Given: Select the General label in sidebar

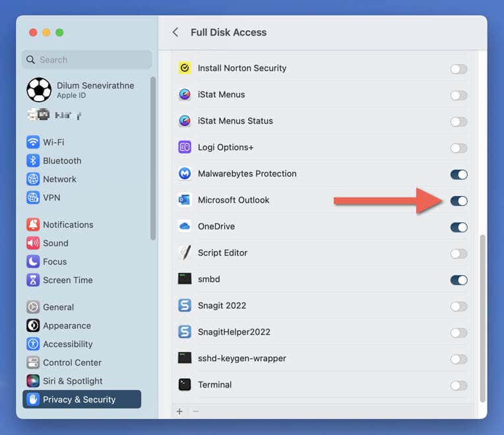Looking at the screenshot, I should tap(58, 307).
